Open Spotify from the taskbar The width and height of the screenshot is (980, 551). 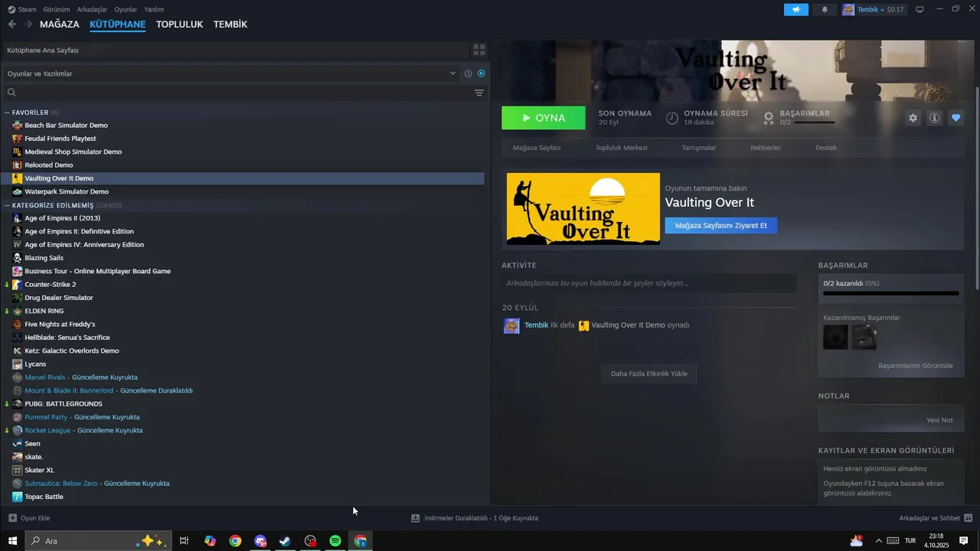(x=335, y=541)
